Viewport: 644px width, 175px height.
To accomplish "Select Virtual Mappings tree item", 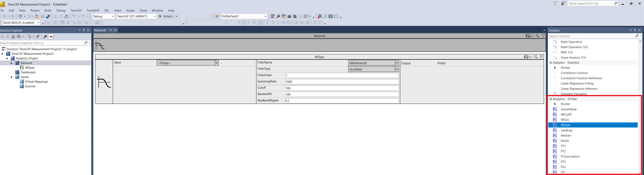I will (36, 82).
